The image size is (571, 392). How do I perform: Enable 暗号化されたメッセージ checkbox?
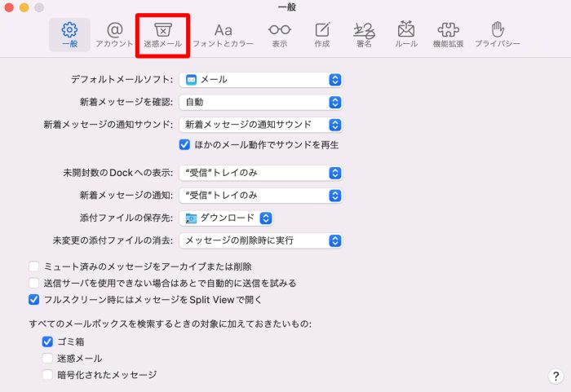tap(47, 375)
